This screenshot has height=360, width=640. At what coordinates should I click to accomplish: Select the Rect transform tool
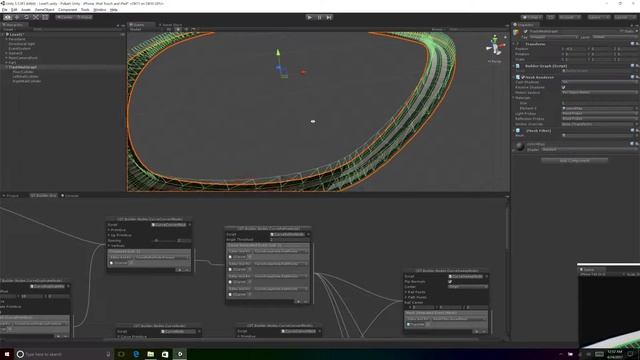(x=45, y=17)
